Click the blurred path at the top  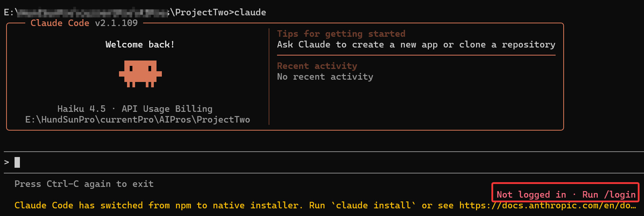click(92, 12)
